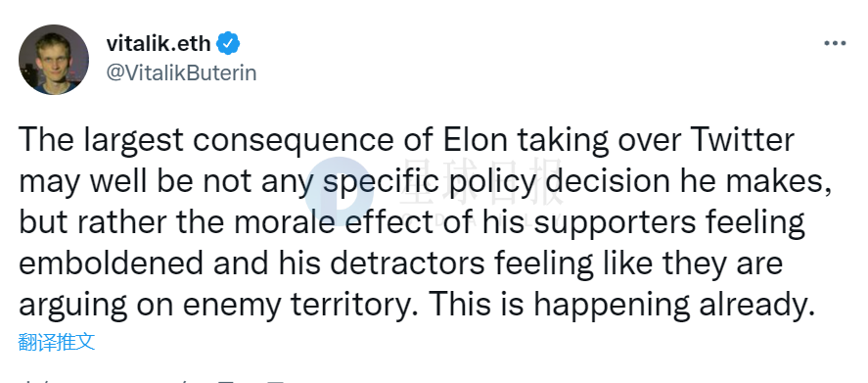Open the three-dot more options menu
The image size is (868, 383).
(x=835, y=43)
